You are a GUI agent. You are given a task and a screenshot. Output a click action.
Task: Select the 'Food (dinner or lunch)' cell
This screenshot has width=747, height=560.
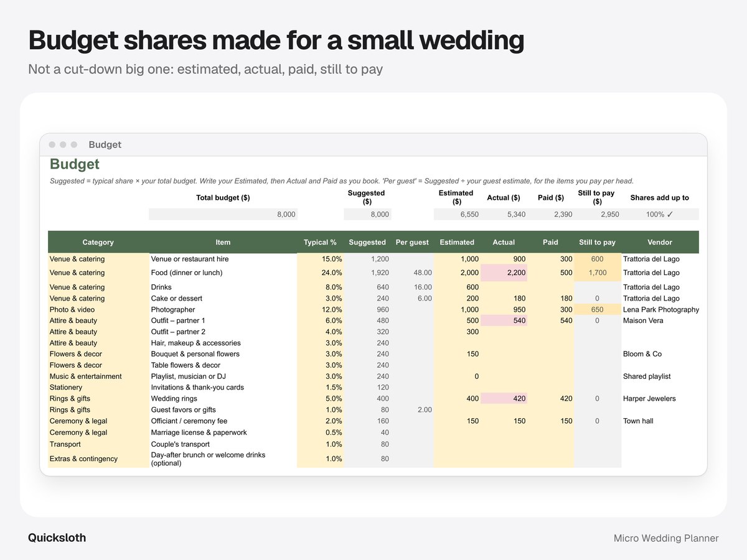(223, 273)
